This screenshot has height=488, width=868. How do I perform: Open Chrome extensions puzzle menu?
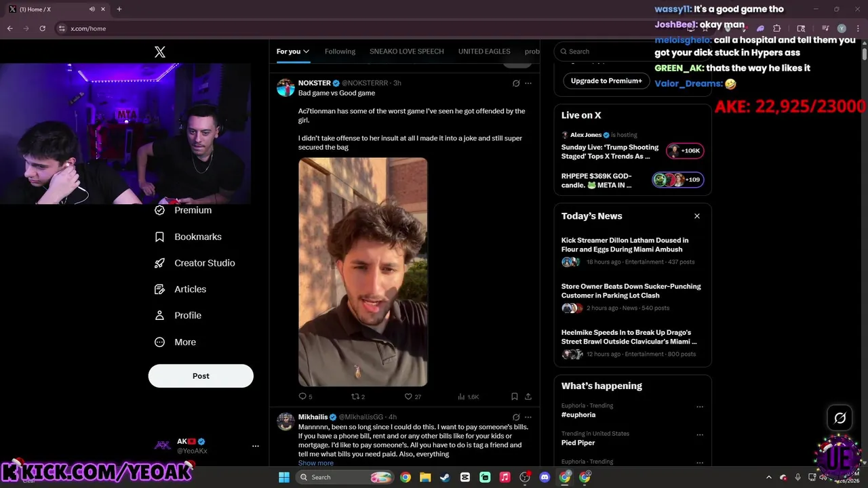(x=777, y=28)
